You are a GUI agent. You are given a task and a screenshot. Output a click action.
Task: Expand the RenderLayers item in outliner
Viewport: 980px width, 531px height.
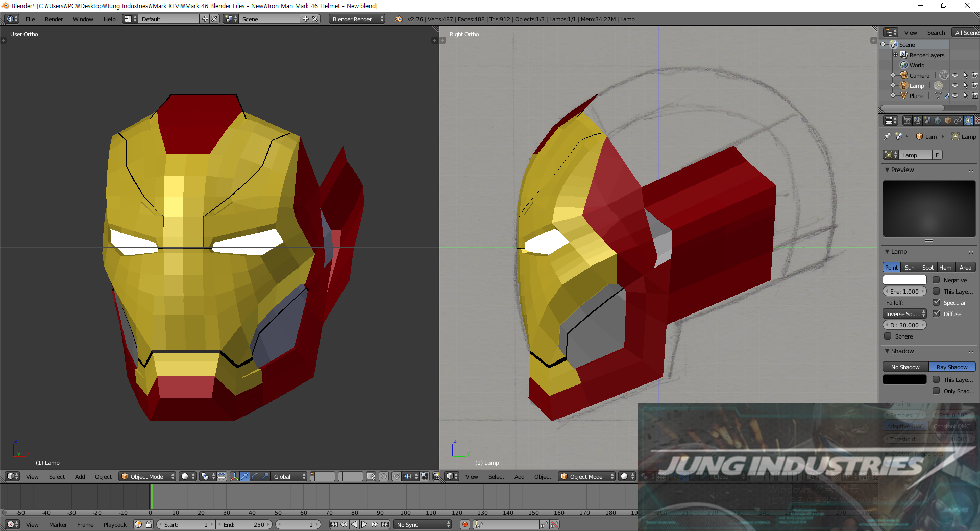(x=895, y=55)
